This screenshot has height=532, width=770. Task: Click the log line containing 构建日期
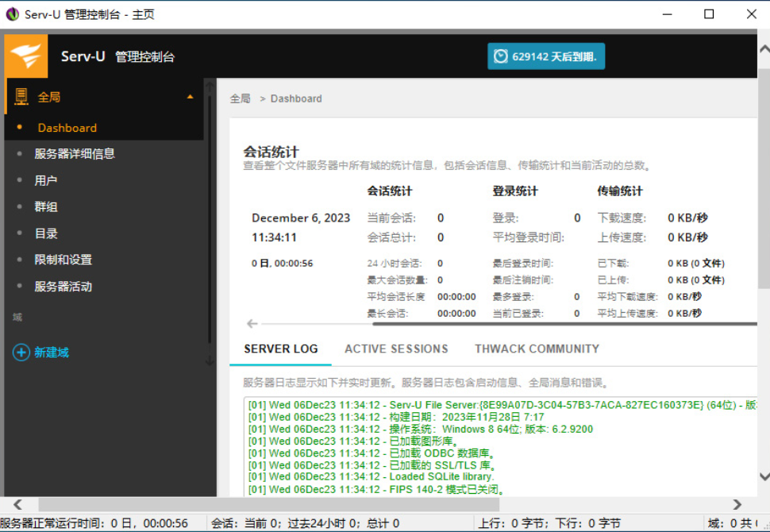pyautogui.click(x=396, y=417)
